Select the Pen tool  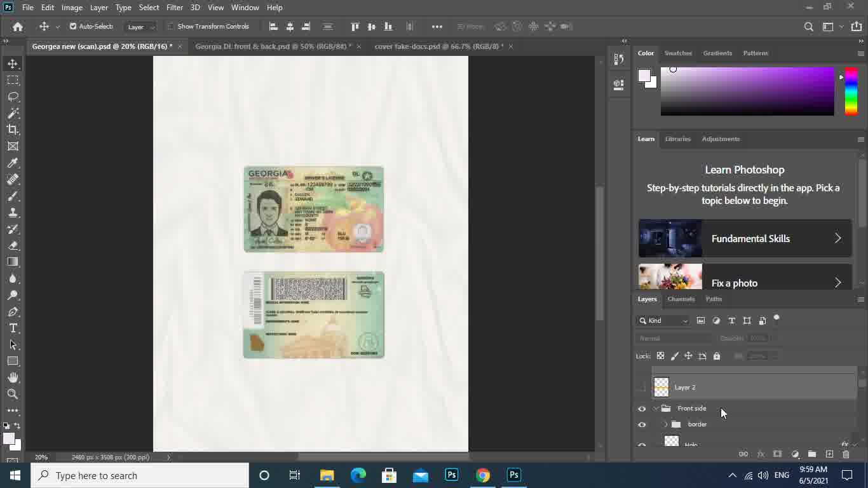point(13,311)
